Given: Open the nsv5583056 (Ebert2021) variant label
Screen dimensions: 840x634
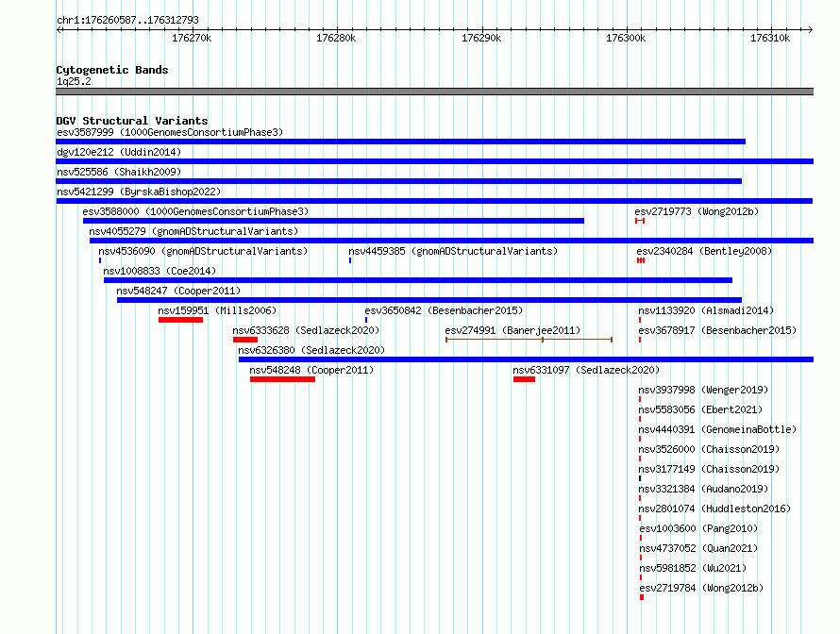Looking at the screenshot, I should (700, 409).
